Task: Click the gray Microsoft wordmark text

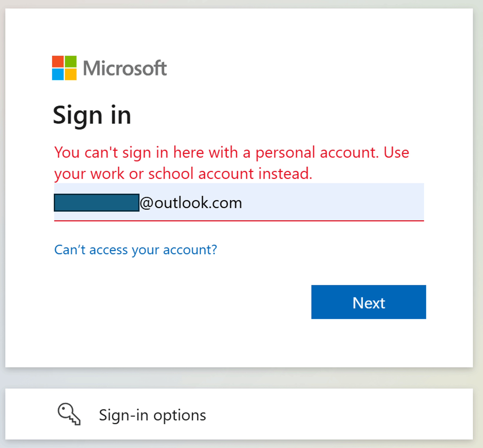Action: [125, 68]
